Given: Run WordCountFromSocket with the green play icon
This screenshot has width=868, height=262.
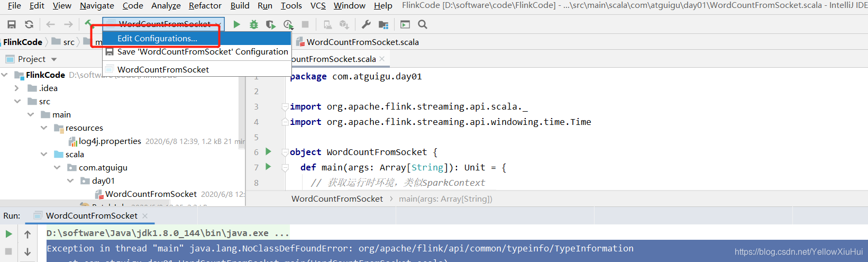Looking at the screenshot, I should (x=236, y=24).
